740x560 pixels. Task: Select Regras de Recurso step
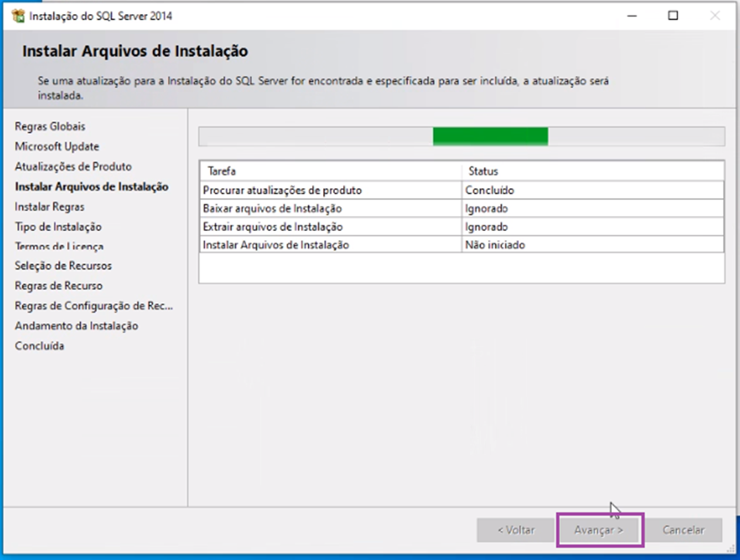[x=59, y=286]
